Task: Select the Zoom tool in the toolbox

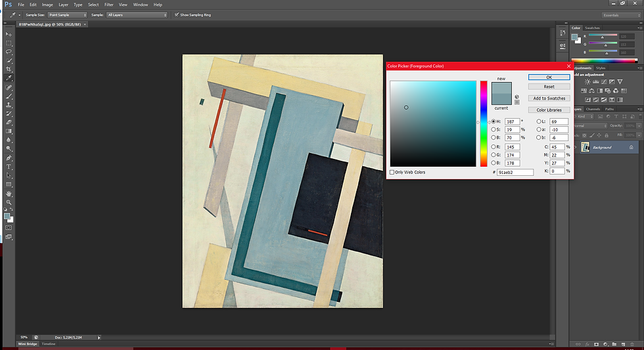Action: click(9, 202)
